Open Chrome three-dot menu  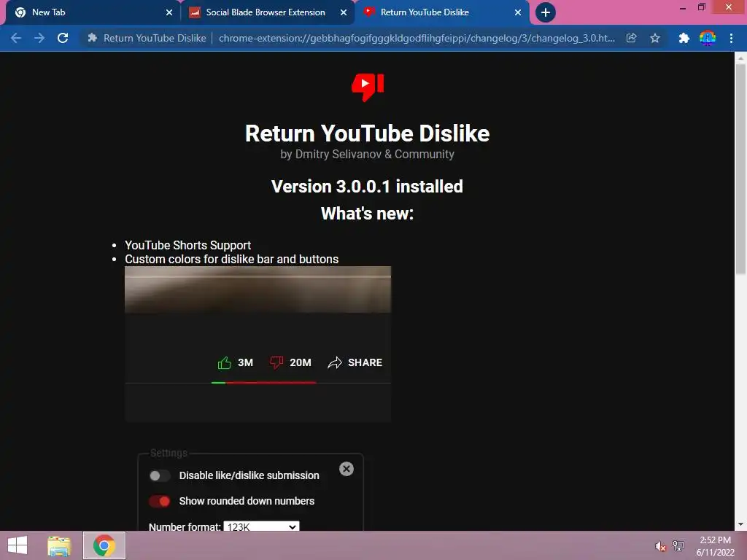pos(731,38)
